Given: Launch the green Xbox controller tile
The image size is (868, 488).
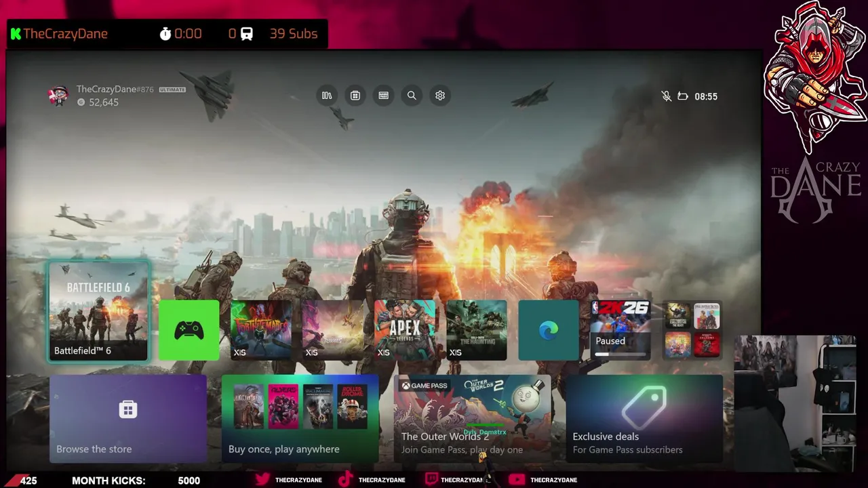Looking at the screenshot, I should pos(189,330).
